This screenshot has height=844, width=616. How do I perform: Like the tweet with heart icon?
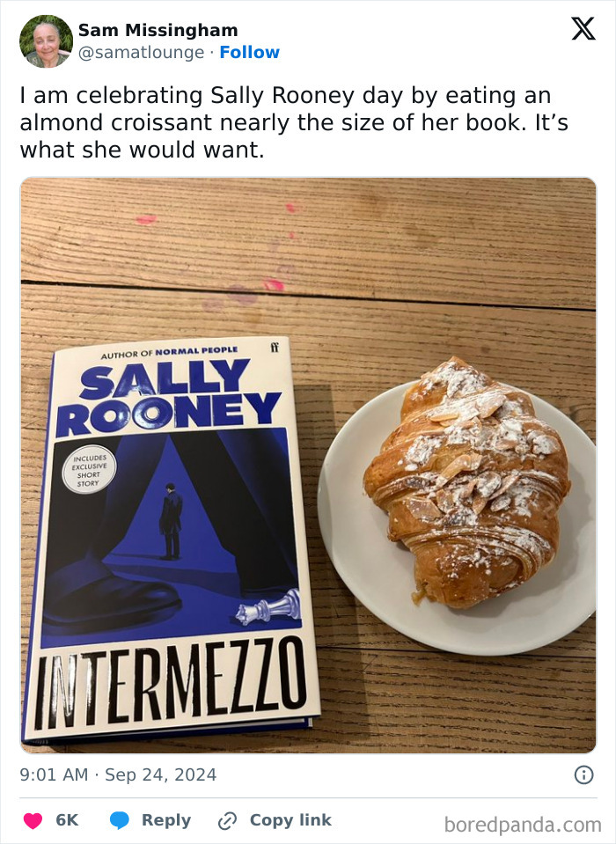33,820
